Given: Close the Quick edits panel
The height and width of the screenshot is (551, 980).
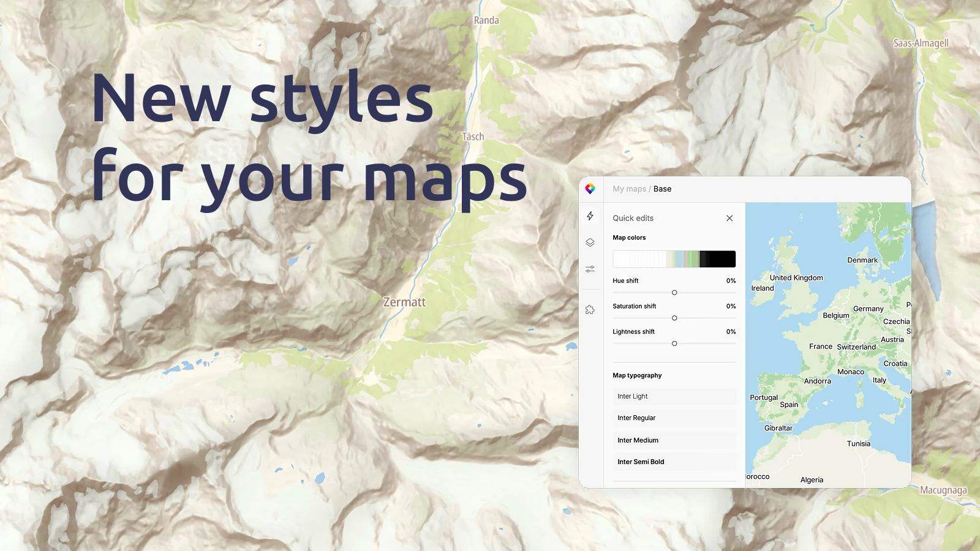Looking at the screenshot, I should pos(729,218).
